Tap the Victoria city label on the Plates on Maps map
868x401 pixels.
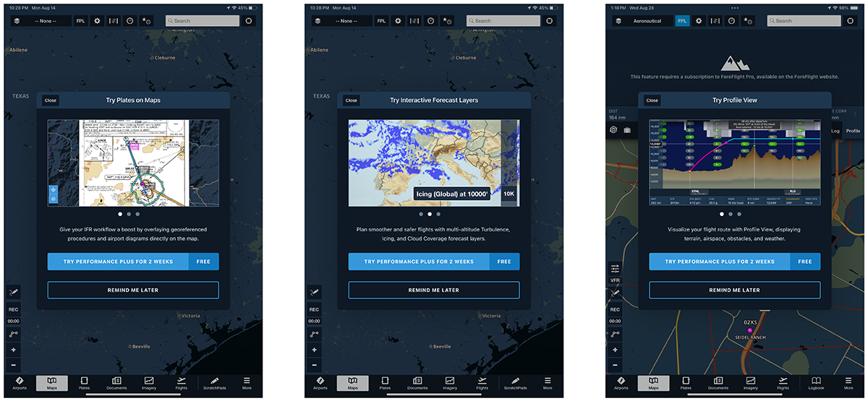190,316
